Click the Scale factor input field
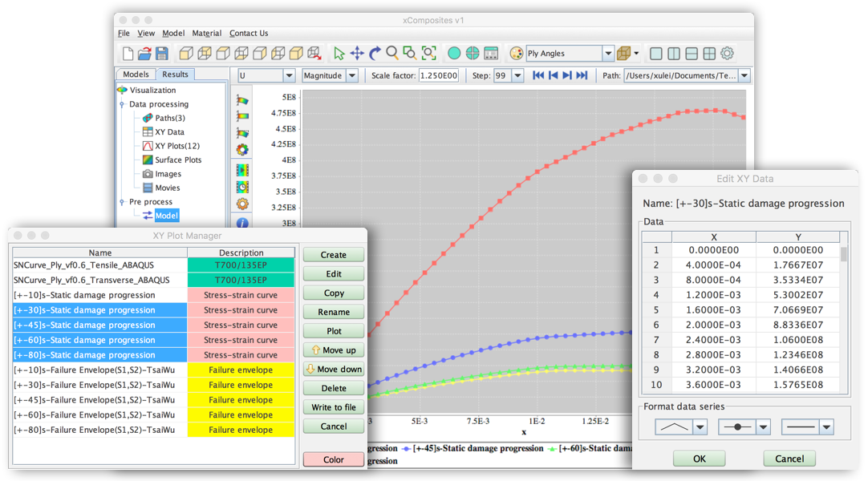Screen dimensions: 868x481 pos(439,75)
